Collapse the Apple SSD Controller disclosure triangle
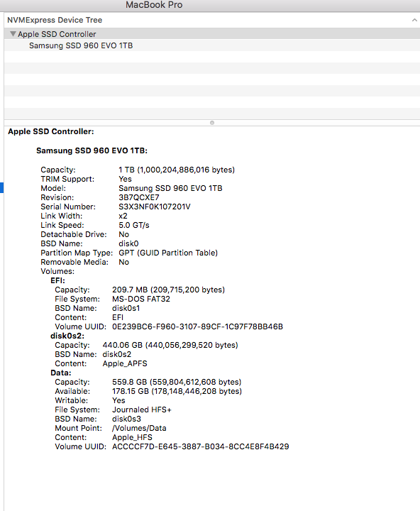420x511 pixels. tap(13, 34)
